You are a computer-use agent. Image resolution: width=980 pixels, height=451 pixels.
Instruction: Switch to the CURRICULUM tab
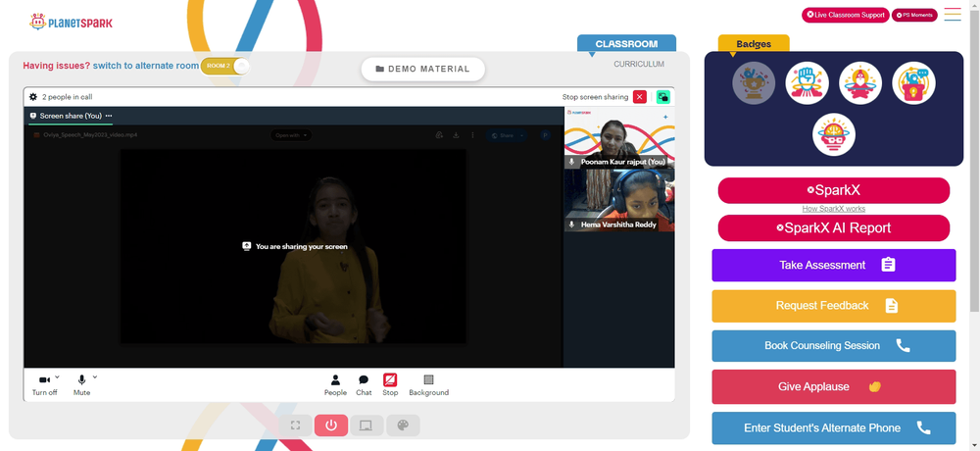[x=639, y=64]
